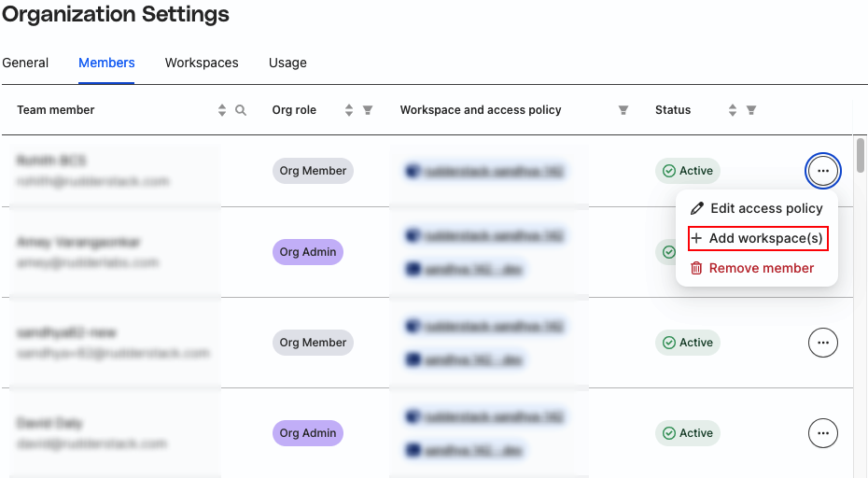The width and height of the screenshot is (868, 478).
Task: Click the Status column header label
Action: tap(673, 109)
